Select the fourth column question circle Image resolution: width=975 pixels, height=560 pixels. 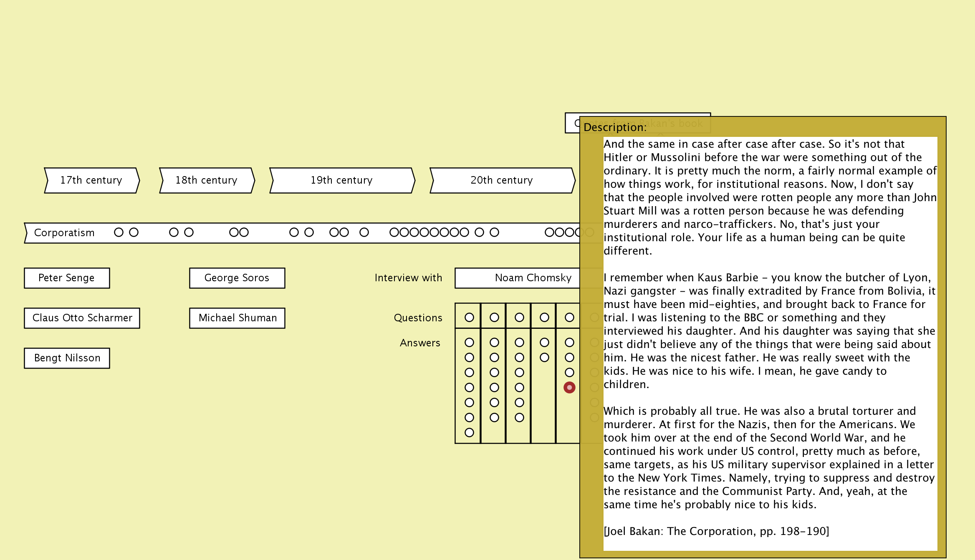[544, 318]
